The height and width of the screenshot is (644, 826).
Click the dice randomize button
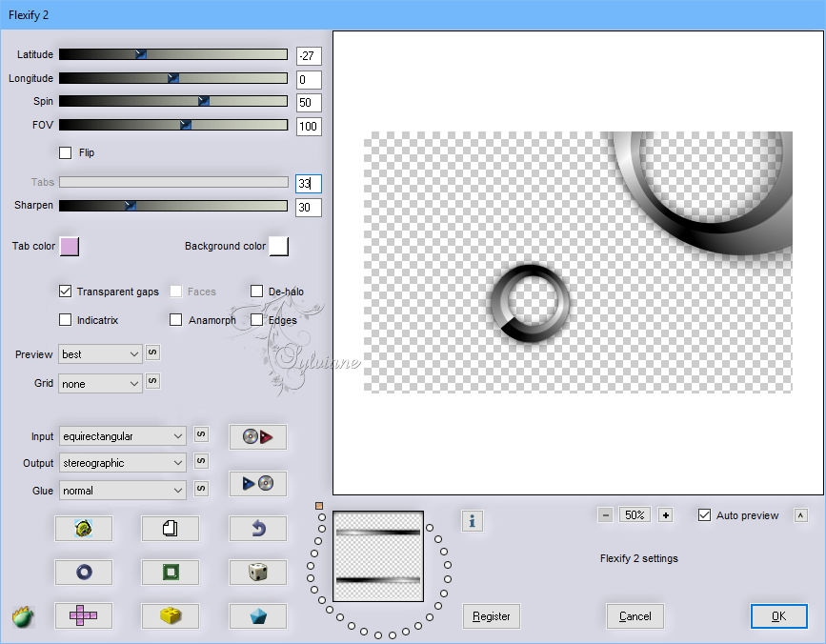pos(257,572)
